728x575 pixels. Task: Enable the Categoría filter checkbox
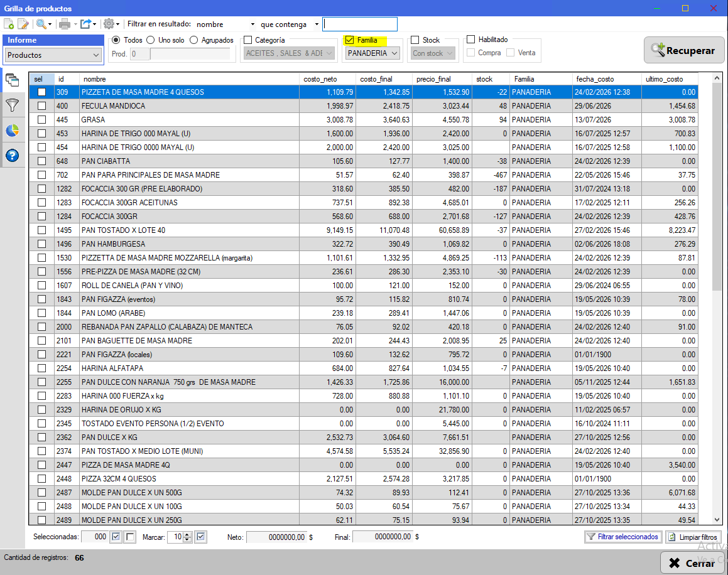[x=248, y=40]
